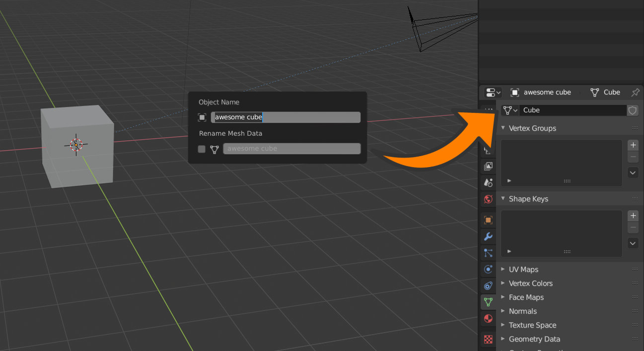Viewport: 644px width, 351px height.
Task: Open Material properties tab
Action: coord(488,318)
